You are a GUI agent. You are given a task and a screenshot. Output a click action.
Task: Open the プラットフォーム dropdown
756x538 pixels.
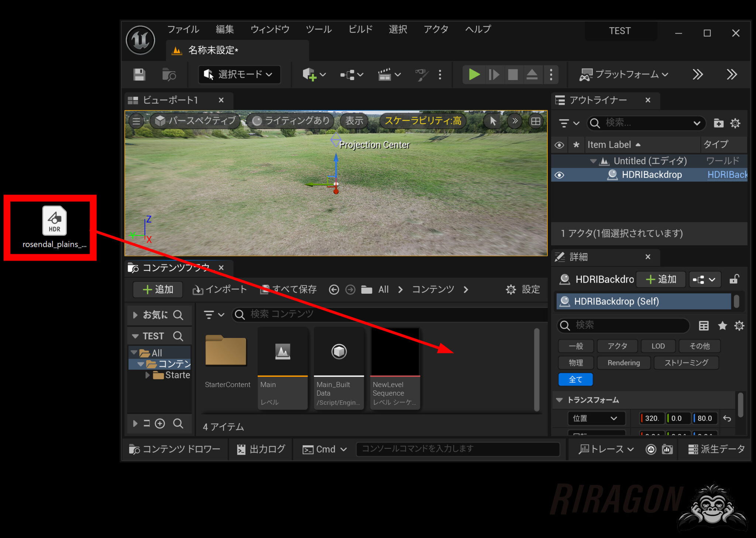click(625, 74)
